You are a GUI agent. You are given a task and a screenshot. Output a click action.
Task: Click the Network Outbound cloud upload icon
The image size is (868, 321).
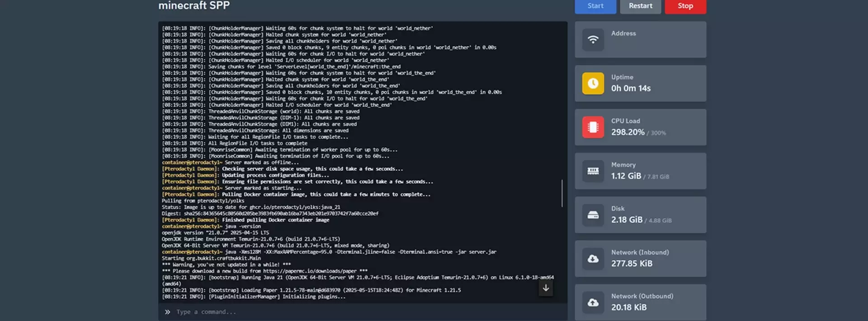coord(593,302)
